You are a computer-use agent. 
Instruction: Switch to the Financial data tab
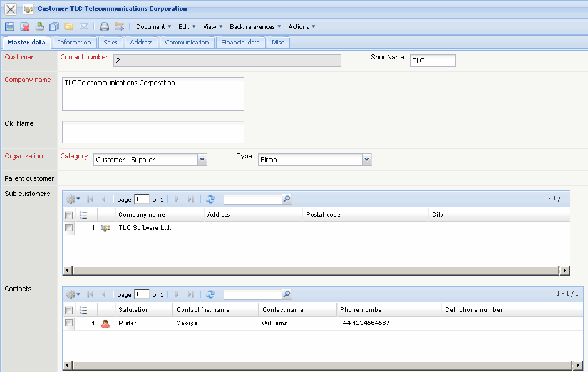[240, 43]
